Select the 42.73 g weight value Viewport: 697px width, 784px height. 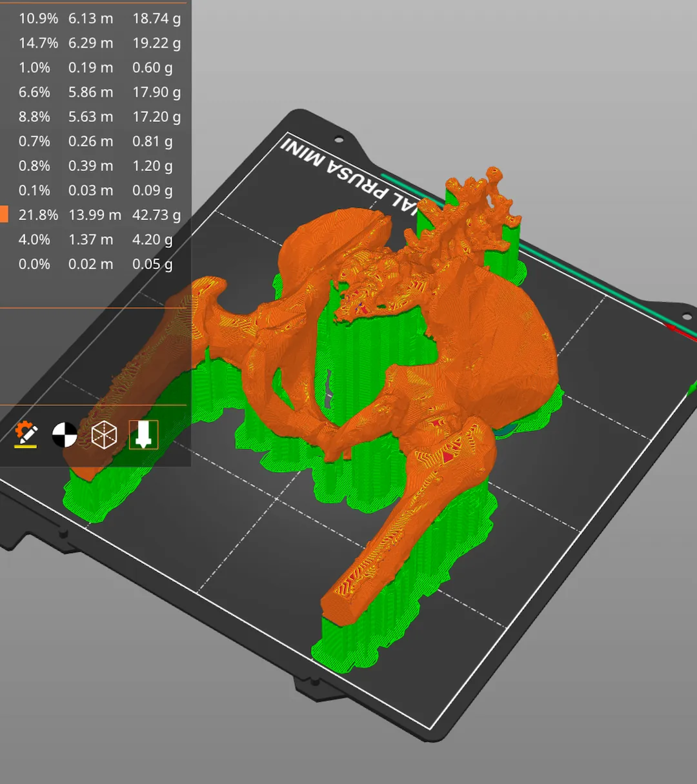pos(156,215)
